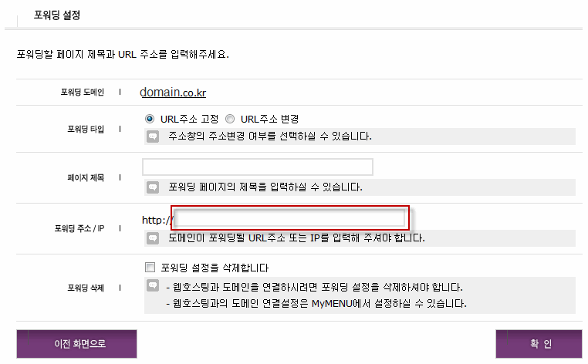Click the hint icon under the 페이지 제목 field
This screenshot has height=364, width=588.
click(x=153, y=187)
